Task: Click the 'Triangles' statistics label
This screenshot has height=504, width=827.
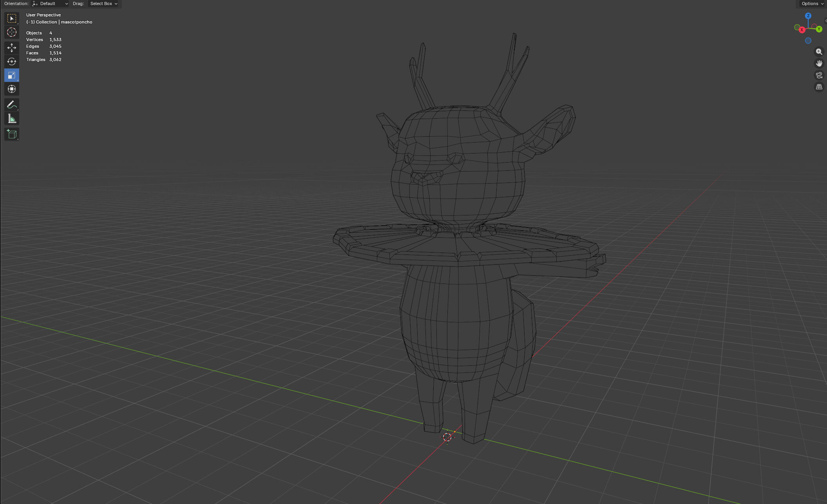Action: (x=36, y=60)
